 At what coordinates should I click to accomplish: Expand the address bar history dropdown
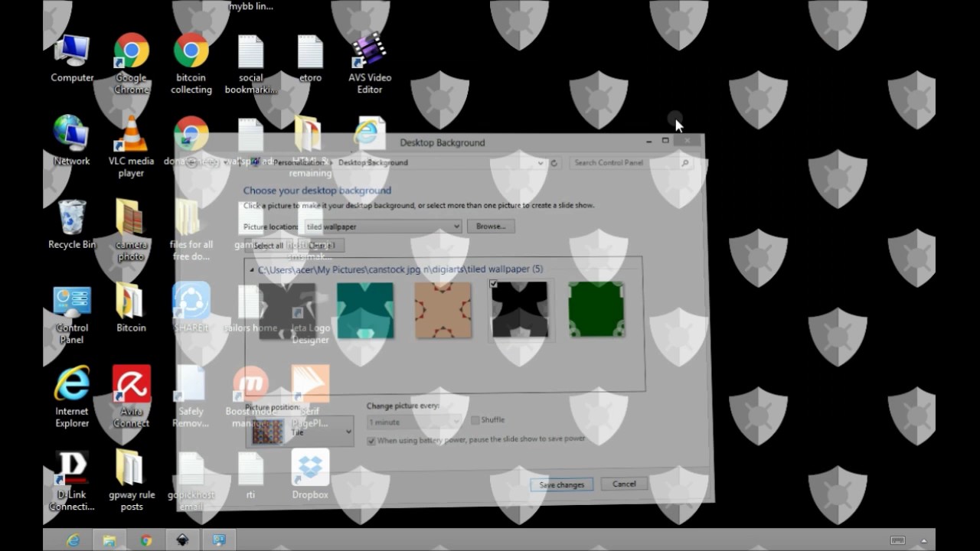(x=541, y=163)
